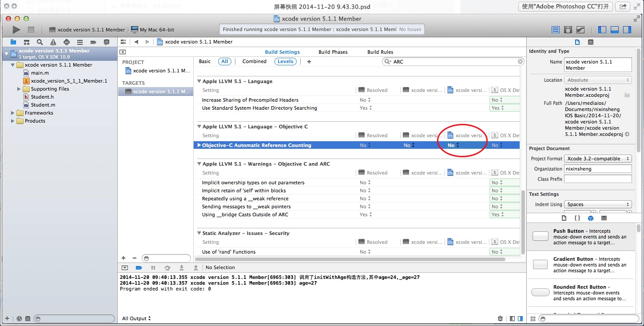Add a build setting with plus
The height and width of the screenshot is (326, 644).
tap(309, 62)
